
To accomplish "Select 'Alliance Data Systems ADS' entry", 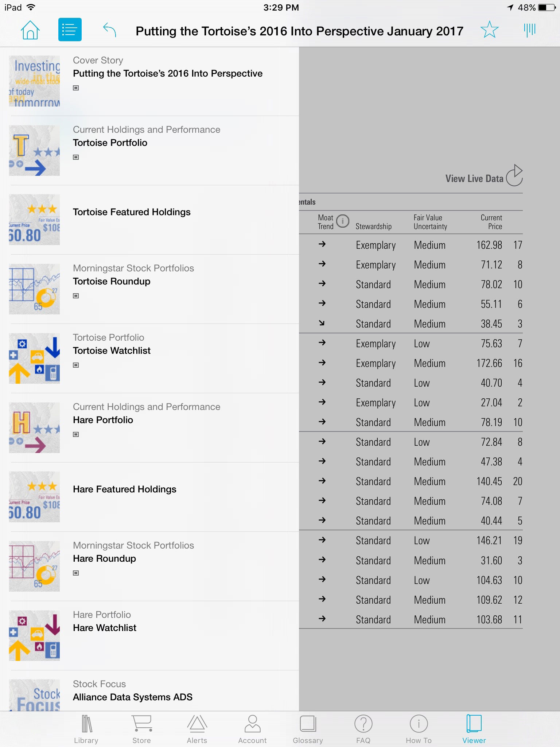I will tap(133, 697).
